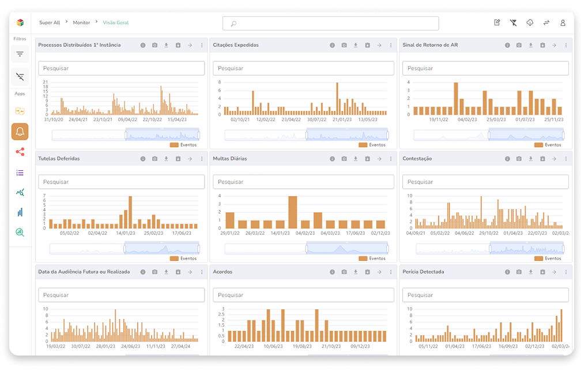This screenshot has width=588, height=374.
Task: Open more options for Processos Distribuídos panel
Action: pyautogui.click(x=202, y=45)
